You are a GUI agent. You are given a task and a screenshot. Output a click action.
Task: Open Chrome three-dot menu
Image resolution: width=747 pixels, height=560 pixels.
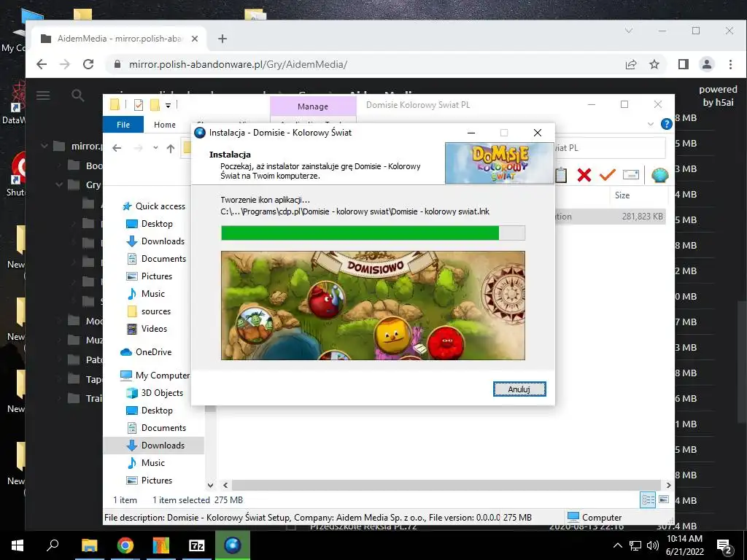pyautogui.click(x=730, y=64)
